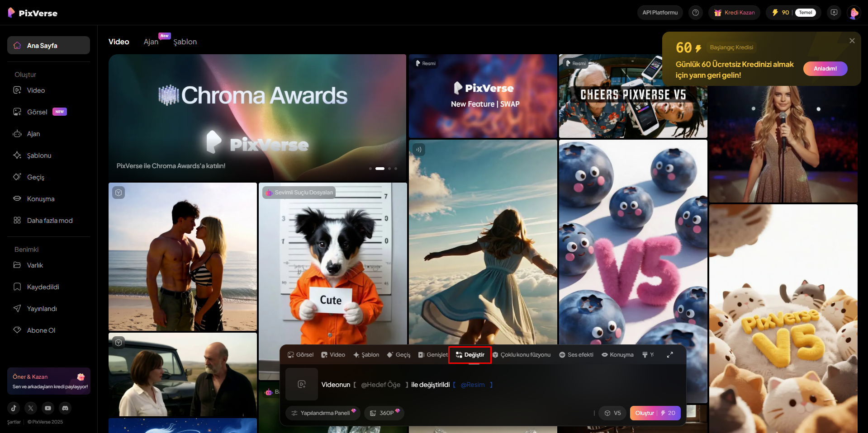Open the language translate icon in header
Viewport: 868px width, 433px height.
[834, 13]
